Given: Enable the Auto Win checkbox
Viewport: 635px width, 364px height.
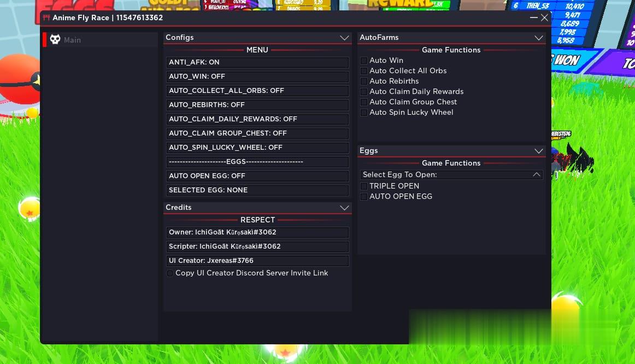Looking at the screenshot, I should tap(364, 61).
